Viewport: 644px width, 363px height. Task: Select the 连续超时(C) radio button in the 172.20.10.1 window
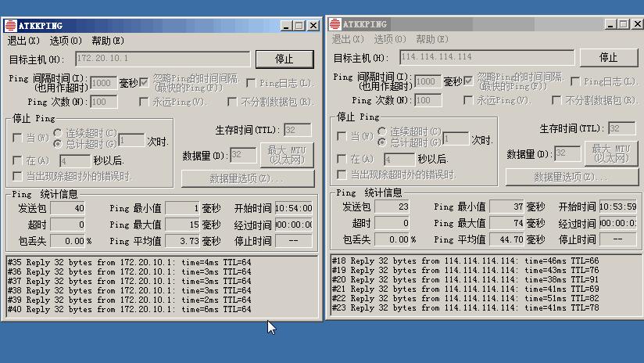[x=58, y=133]
